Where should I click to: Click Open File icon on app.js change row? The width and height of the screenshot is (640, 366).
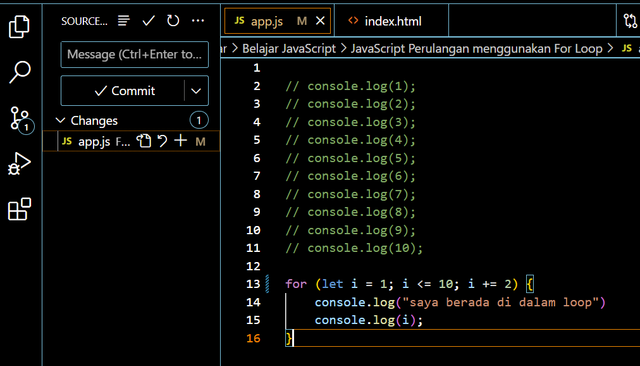coord(144,141)
